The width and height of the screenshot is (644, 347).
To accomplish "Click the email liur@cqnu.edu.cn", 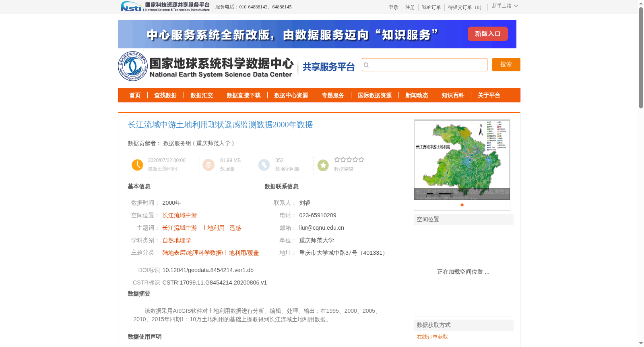I will tap(322, 228).
